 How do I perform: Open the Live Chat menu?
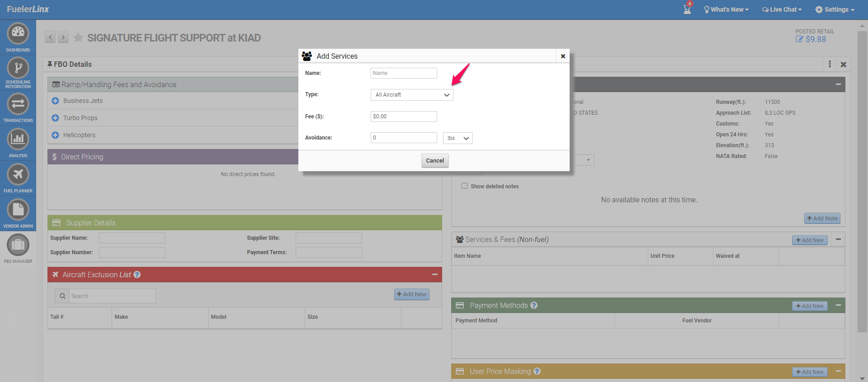782,9
